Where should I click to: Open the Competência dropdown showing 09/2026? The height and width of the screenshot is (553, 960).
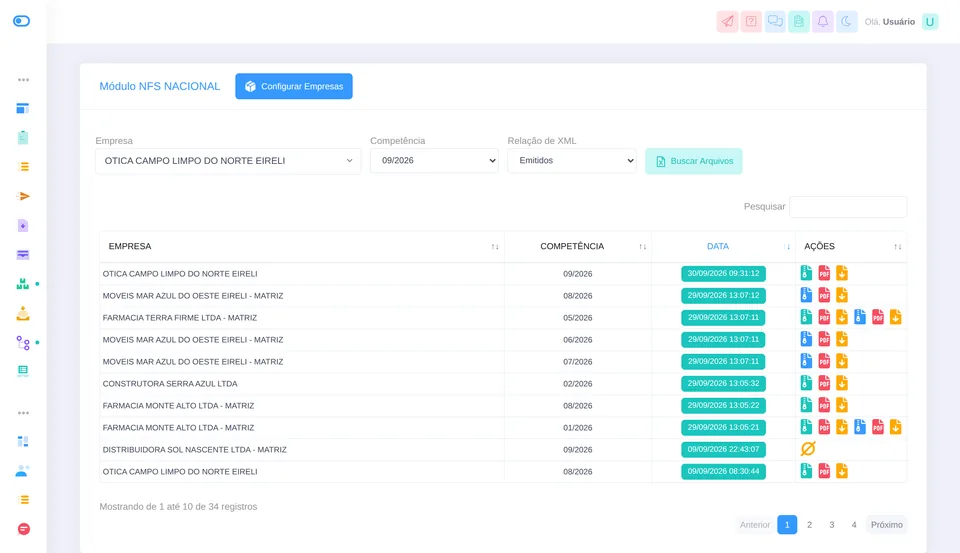click(x=434, y=160)
